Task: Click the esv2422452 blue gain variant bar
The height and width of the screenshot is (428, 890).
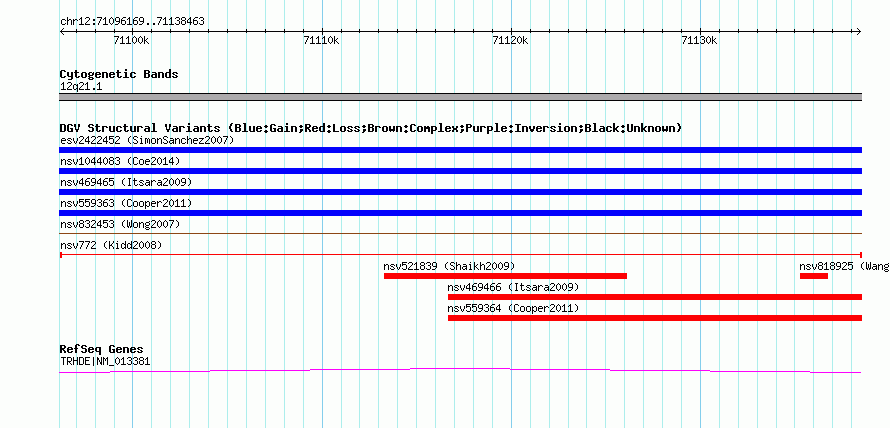Action: (x=460, y=150)
